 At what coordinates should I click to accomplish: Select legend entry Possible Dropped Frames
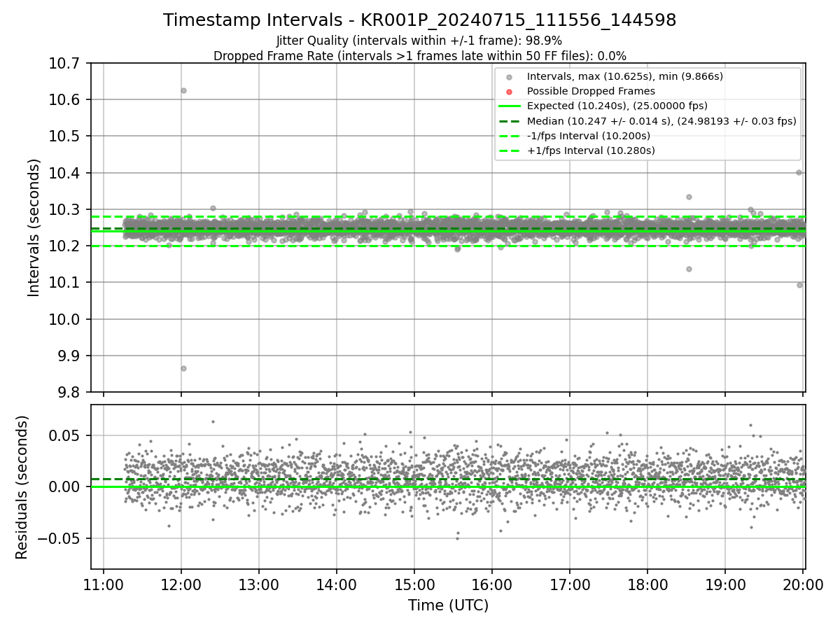591,91
